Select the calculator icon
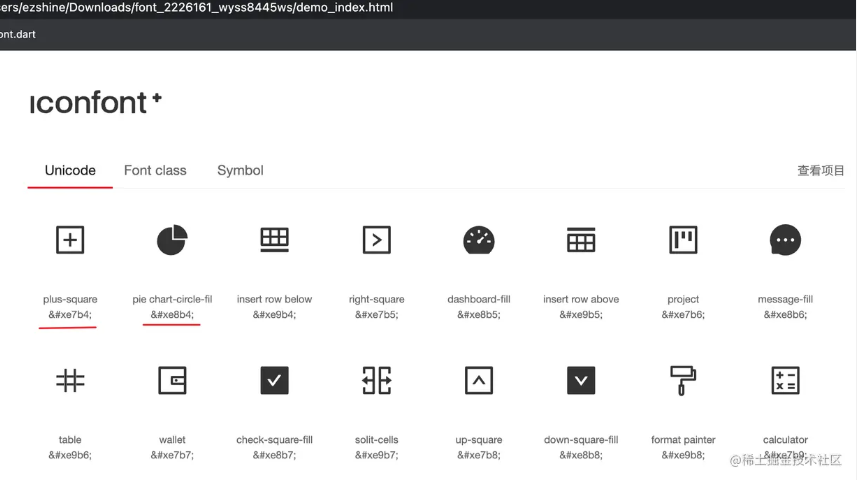Image resolution: width=857 pixels, height=480 pixels. pos(785,380)
